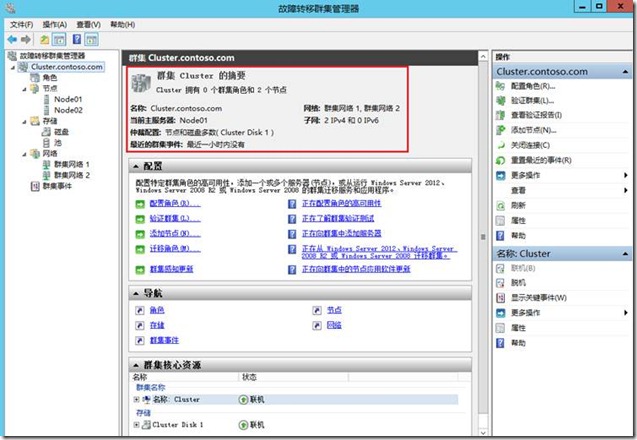Click the 群集感知更新 link
Viewport: 637px width, 440px height.
point(171,269)
